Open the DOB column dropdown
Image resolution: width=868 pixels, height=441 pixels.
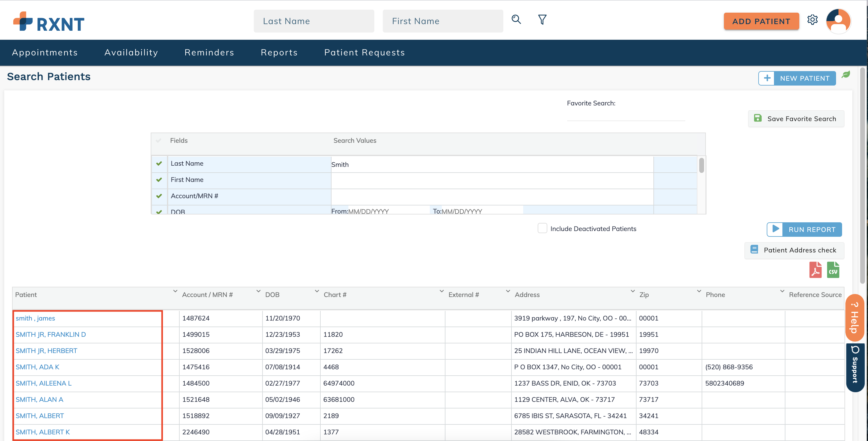(x=317, y=291)
